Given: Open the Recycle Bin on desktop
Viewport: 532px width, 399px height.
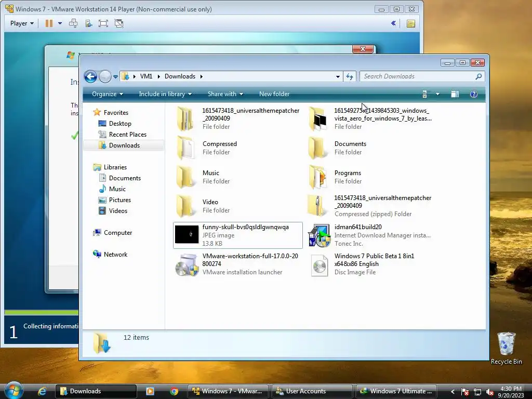Looking at the screenshot, I should click(x=506, y=348).
